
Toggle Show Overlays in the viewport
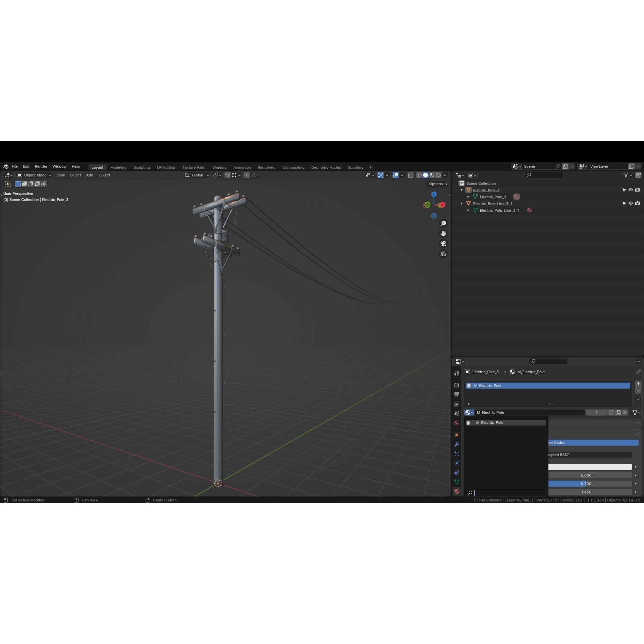click(x=395, y=175)
